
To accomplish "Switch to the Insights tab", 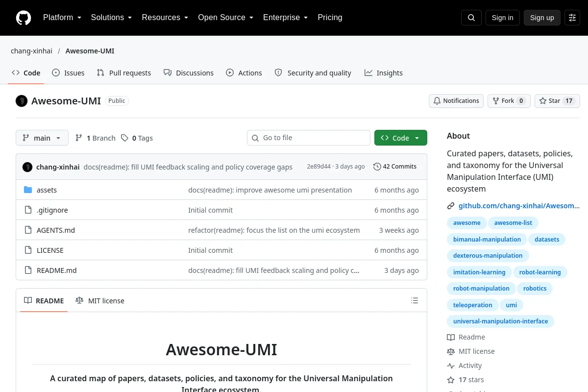I will 384,73.
